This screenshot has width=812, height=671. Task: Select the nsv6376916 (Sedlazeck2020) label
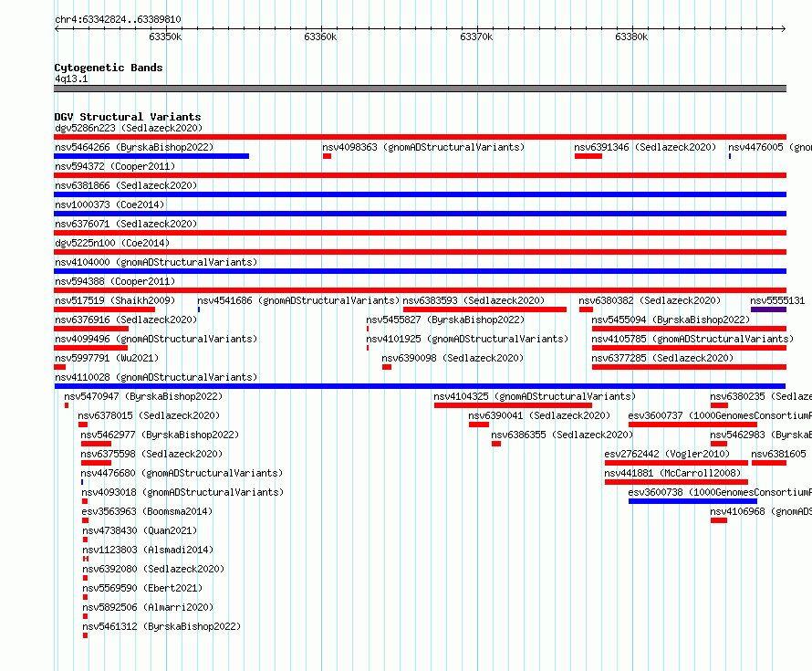click(126, 320)
